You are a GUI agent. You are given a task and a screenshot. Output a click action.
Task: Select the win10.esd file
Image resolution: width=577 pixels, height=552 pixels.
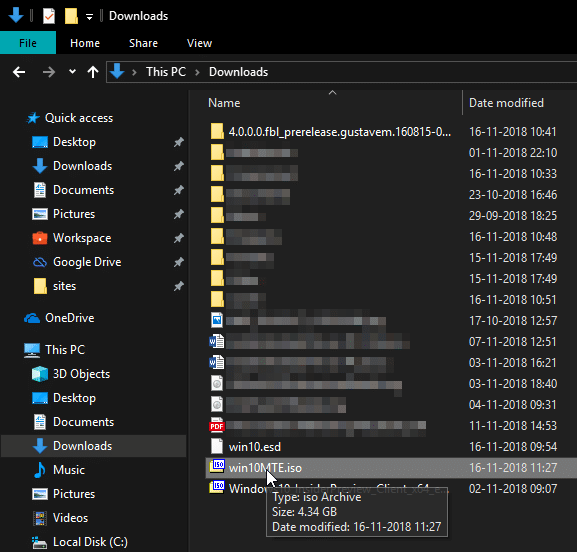[x=255, y=447]
